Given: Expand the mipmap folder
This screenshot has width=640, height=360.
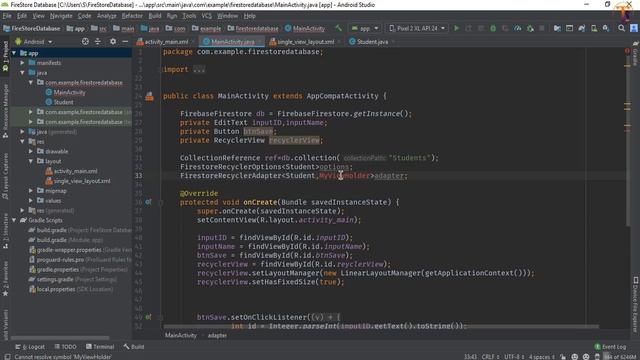Looking at the screenshot, I should [31, 191].
